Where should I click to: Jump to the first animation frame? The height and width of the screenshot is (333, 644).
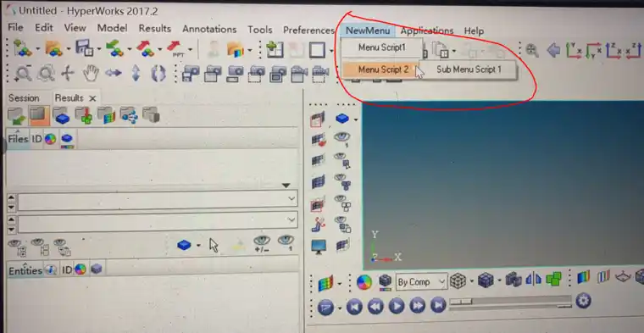(x=354, y=307)
